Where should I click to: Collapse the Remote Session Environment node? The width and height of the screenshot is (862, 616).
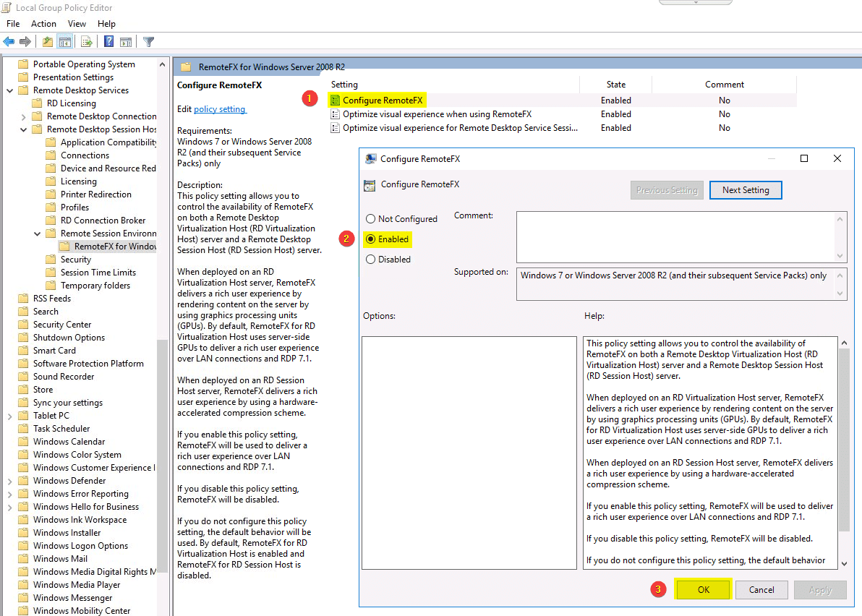[37, 233]
